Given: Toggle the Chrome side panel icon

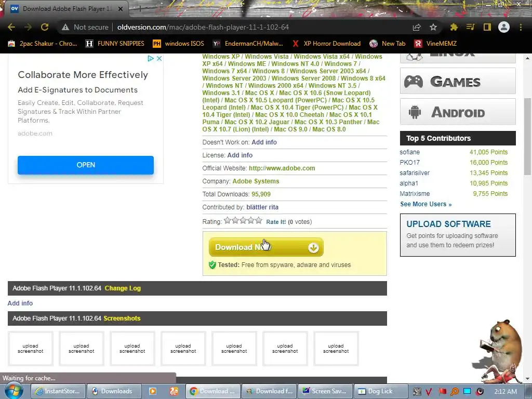Looking at the screenshot, I should tap(487, 27).
